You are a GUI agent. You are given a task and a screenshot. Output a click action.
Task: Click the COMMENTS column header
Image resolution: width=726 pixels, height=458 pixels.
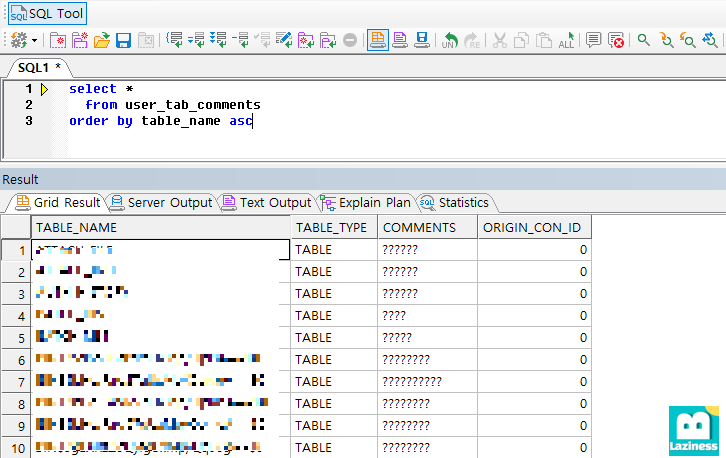(427, 227)
